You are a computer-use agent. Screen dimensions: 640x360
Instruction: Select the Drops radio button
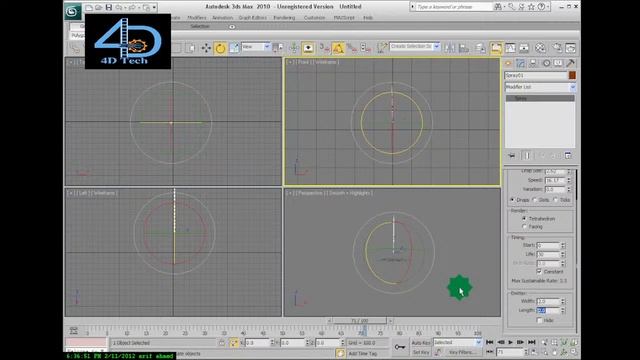513,200
